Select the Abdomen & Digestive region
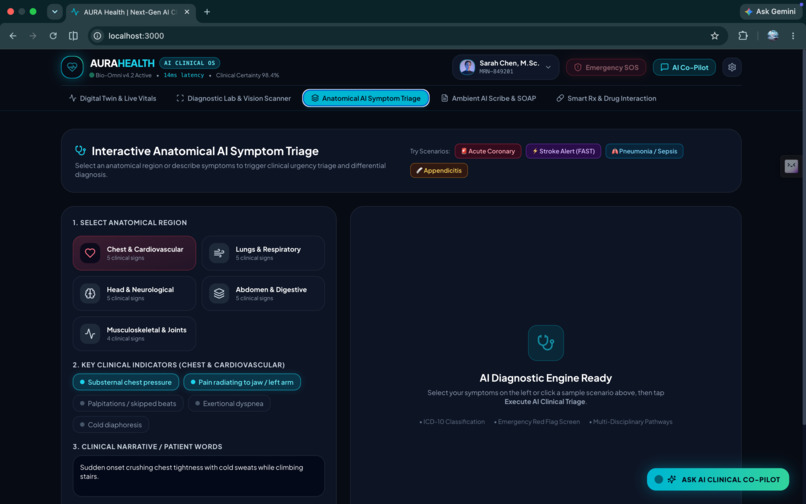The height and width of the screenshot is (504, 806). (263, 293)
